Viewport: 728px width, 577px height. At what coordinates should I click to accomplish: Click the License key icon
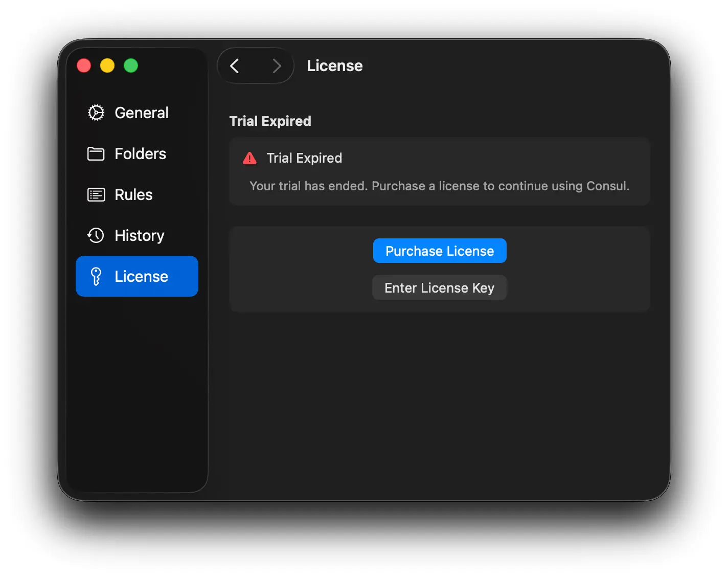pyautogui.click(x=96, y=276)
